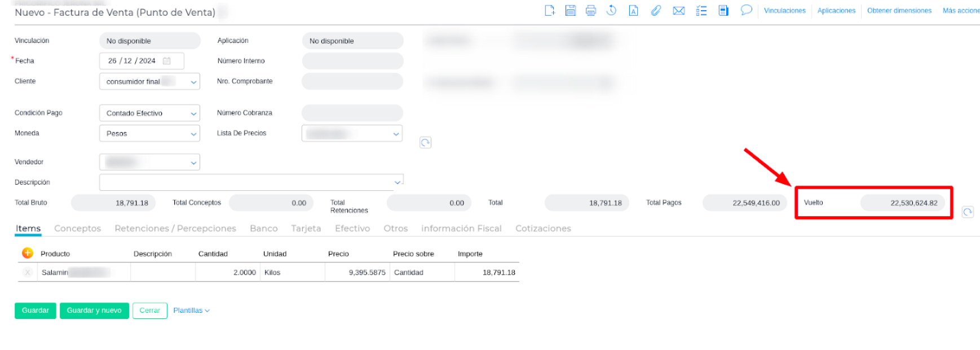Open history via the clock icon

pyautogui.click(x=612, y=10)
